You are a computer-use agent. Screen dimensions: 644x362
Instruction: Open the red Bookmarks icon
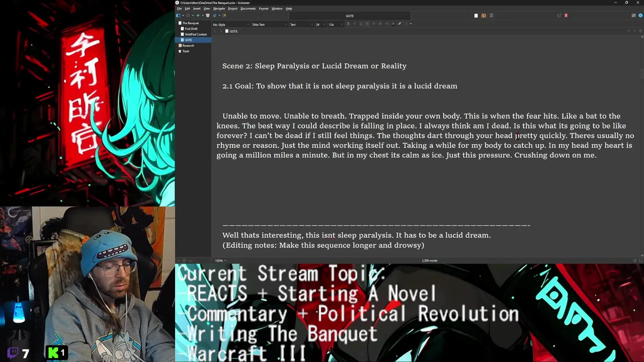coord(566,16)
